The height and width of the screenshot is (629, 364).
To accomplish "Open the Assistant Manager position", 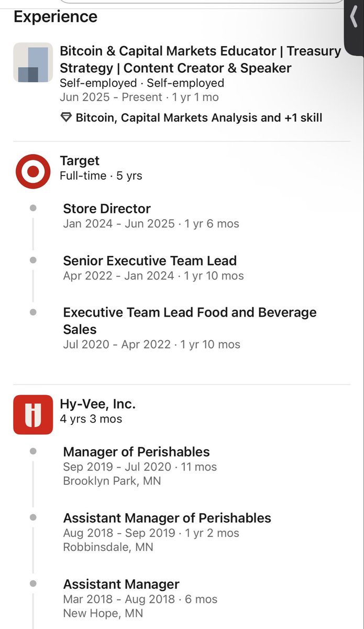I will (121, 584).
